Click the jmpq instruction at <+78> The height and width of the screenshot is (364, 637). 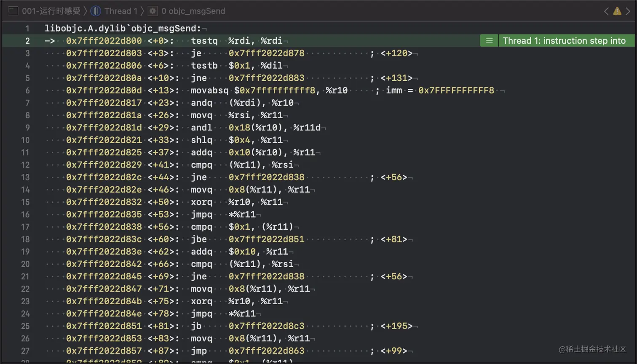[x=201, y=314]
